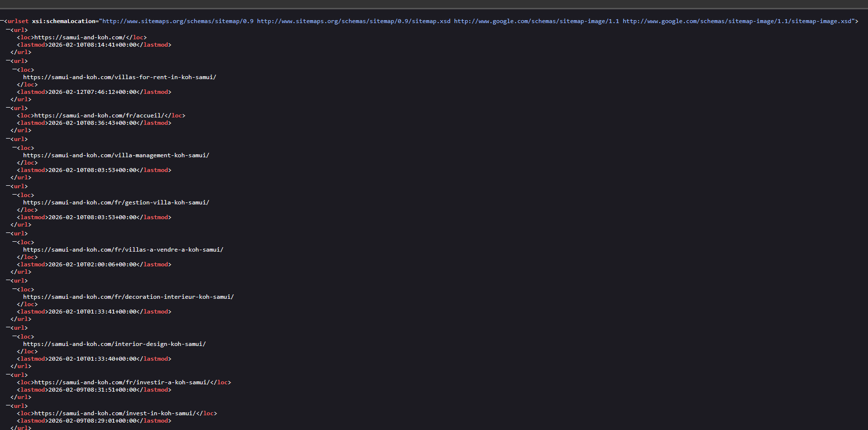Click the sitemap/0.9/sitemap.xsd schema address
Screen dimensions: 868x430
point(354,21)
